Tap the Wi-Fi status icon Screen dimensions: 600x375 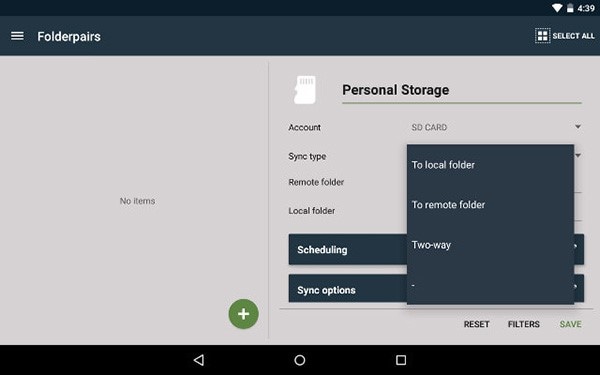[x=557, y=8]
